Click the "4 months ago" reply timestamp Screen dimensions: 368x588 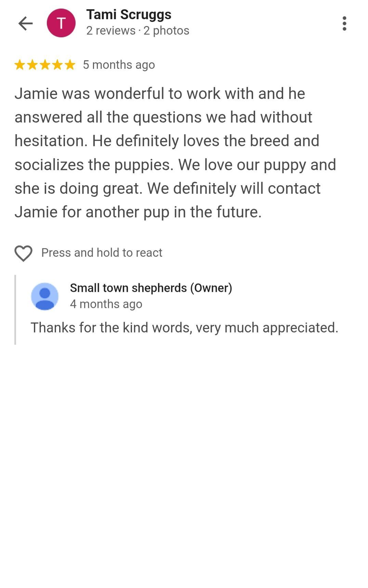[x=106, y=304]
